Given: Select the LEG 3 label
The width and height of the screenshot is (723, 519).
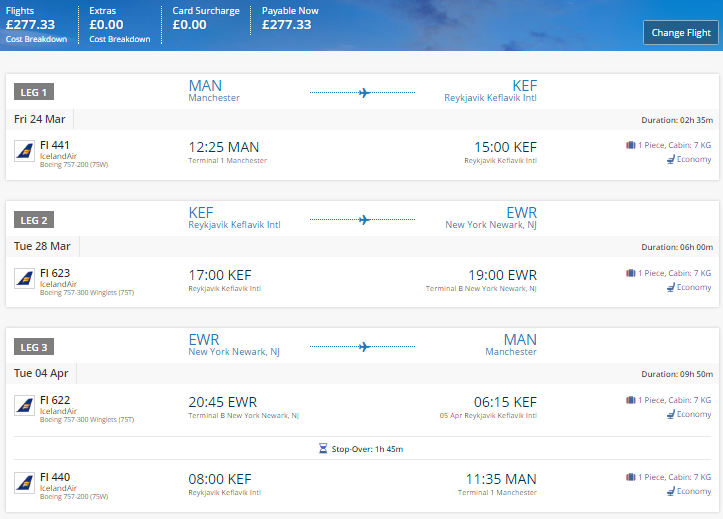Looking at the screenshot, I should coord(34,347).
